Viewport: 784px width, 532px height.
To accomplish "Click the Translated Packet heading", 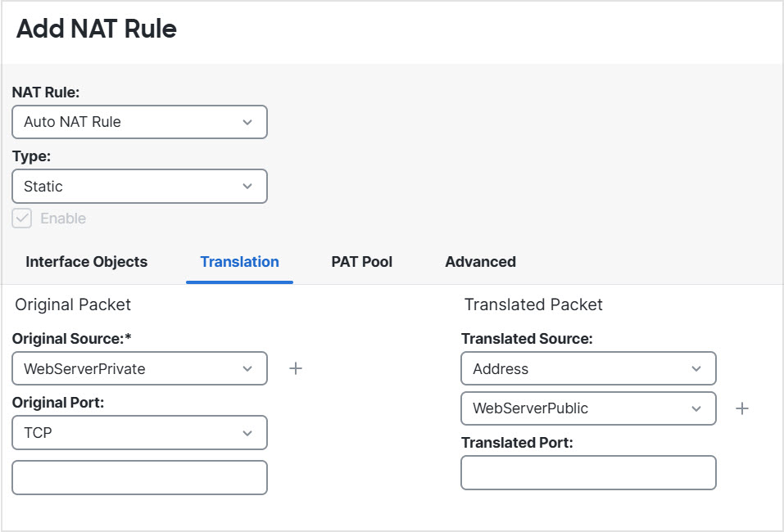I will (533, 304).
